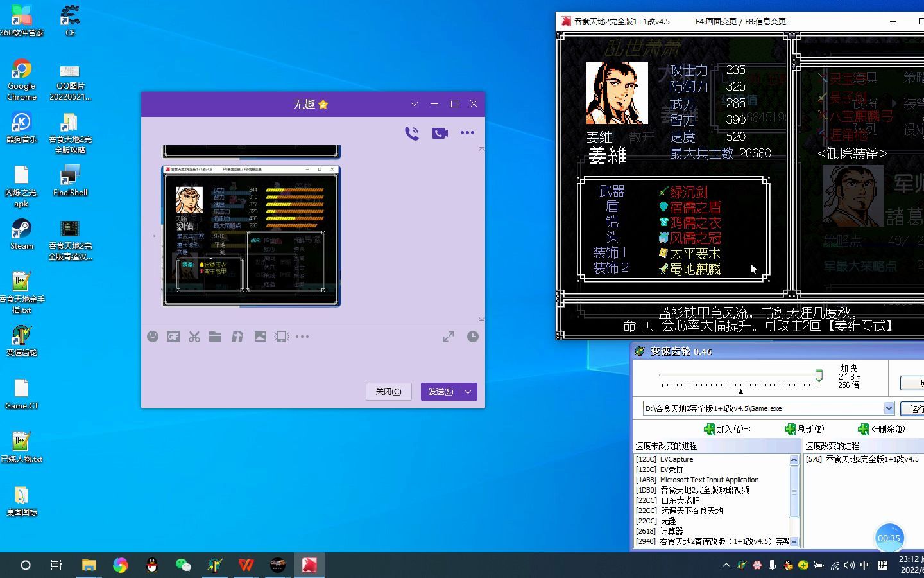
Task: Open the Game.exe path dropdown in 变速齿轮
Action: 889,408
